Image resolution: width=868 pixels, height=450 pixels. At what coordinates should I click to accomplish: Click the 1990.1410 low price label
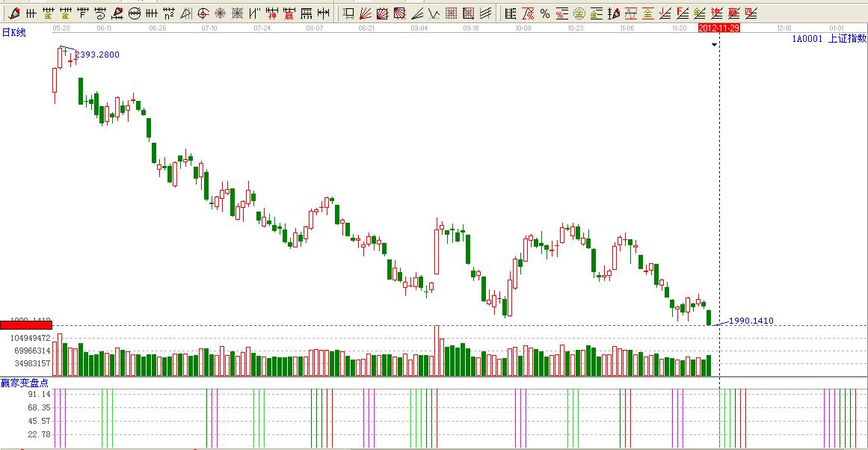pyautogui.click(x=751, y=321)
